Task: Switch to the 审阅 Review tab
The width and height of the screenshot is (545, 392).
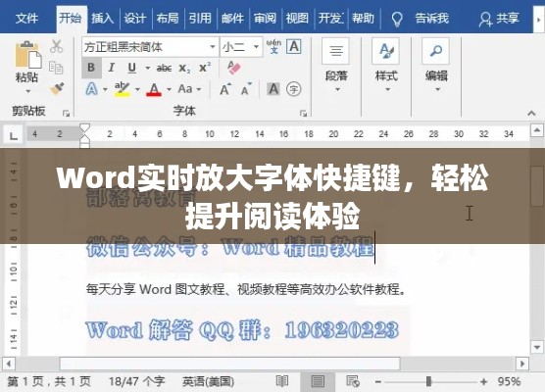Action: [x=265, y=18]
